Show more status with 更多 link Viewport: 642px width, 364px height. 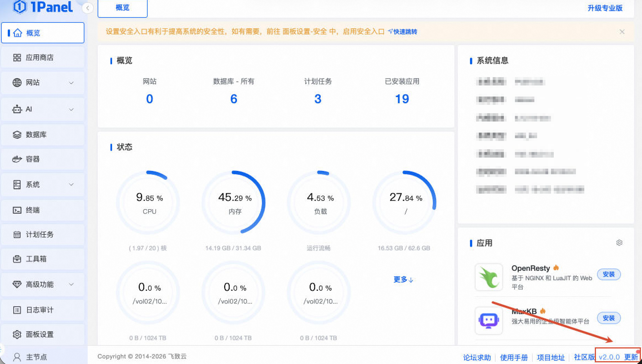pyautogui.click(x=403, y=279)
